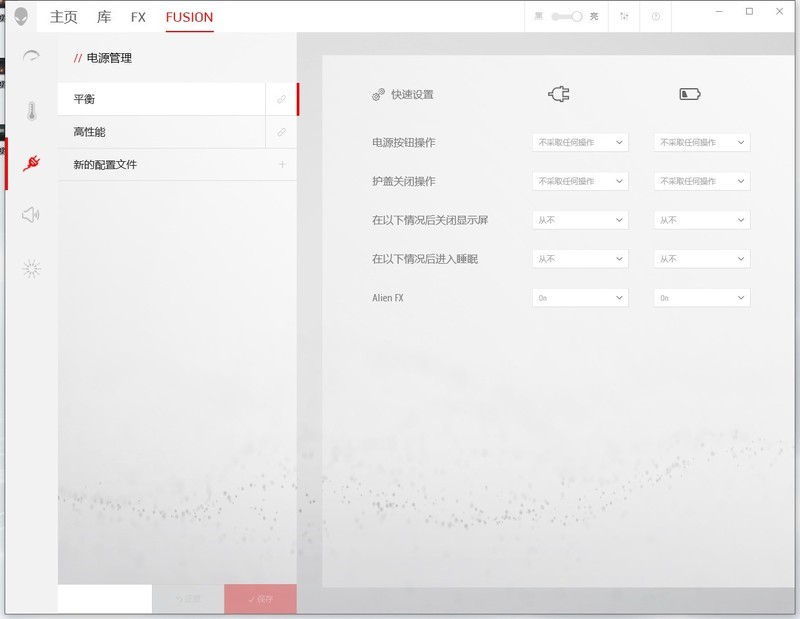This screenshot has height=619, width=800.
Task: Open the Alien FX On dropdown
Action: point(578,297)
